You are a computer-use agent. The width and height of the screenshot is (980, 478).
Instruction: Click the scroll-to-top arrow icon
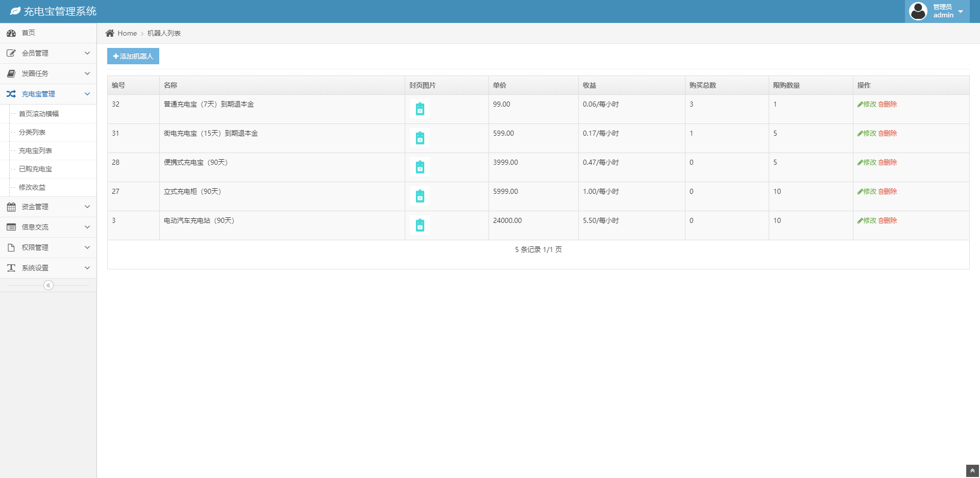click(972, 471)
